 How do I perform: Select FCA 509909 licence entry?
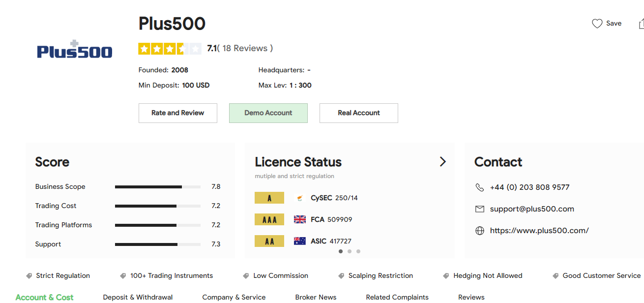pyautogui.click(x=331, y=219)
